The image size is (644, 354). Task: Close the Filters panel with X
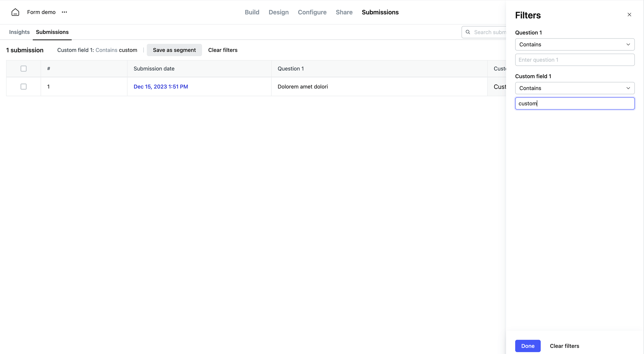[629, 15]
